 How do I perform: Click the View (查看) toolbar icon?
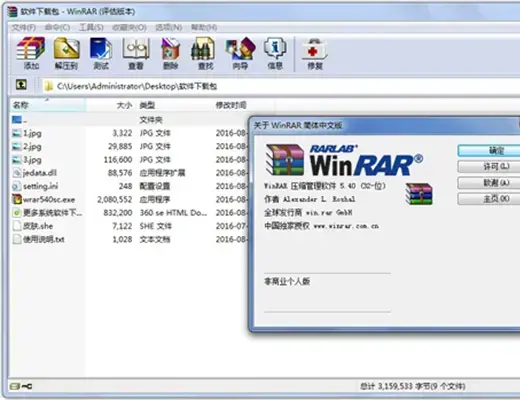tap(136, 48)
